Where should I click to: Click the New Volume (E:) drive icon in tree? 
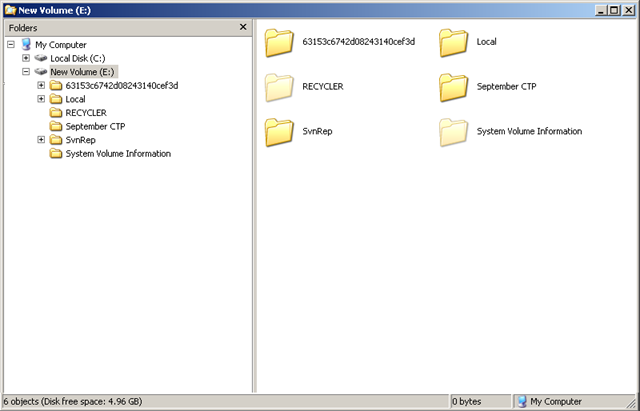coord(41,71)
